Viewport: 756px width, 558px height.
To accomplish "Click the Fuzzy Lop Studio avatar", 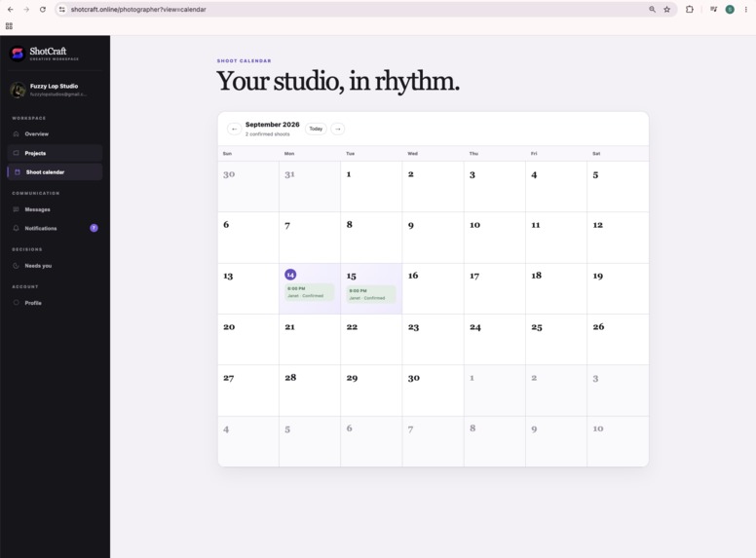I will click(18, 90).
